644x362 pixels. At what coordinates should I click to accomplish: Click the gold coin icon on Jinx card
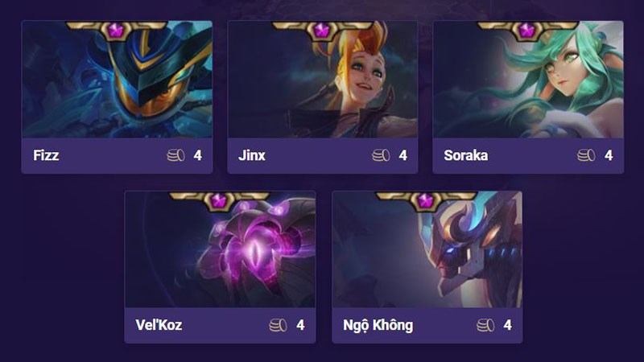point(381,155)
